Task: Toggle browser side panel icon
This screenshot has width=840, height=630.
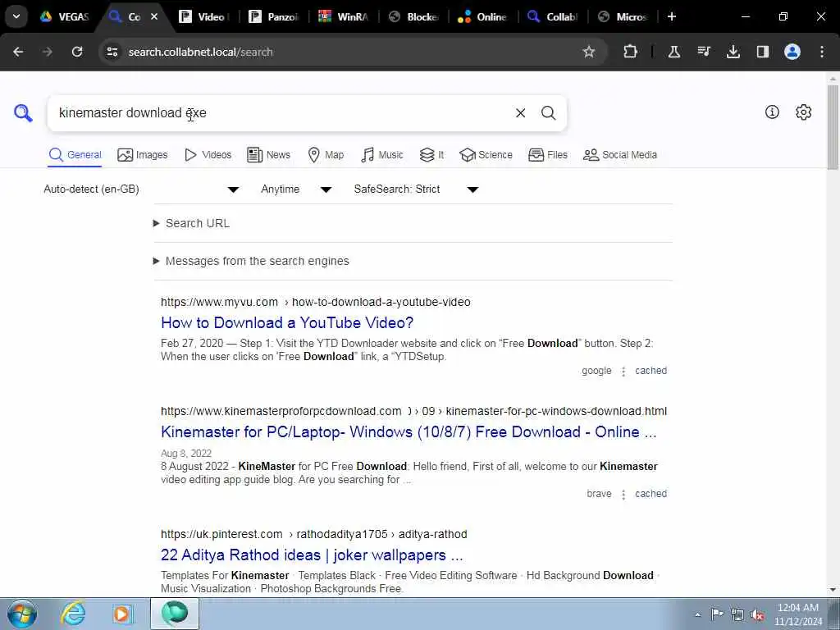Action: click(x=762, y=52)
